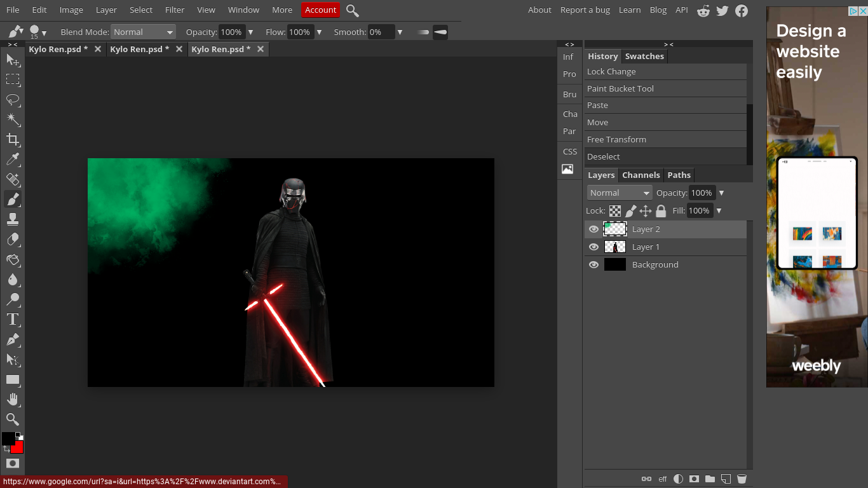
Task: Select the Zoom tool in left toolbar
Action: click(x=13, y=419)
